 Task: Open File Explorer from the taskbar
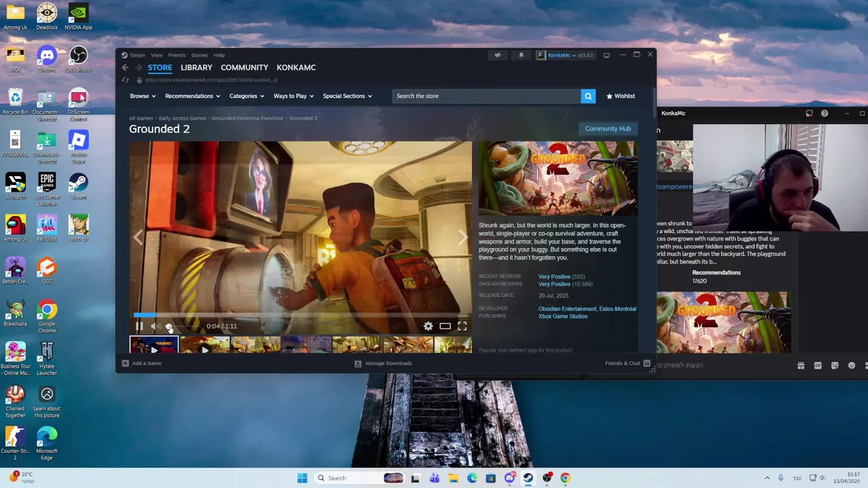[x=453, y=478]
